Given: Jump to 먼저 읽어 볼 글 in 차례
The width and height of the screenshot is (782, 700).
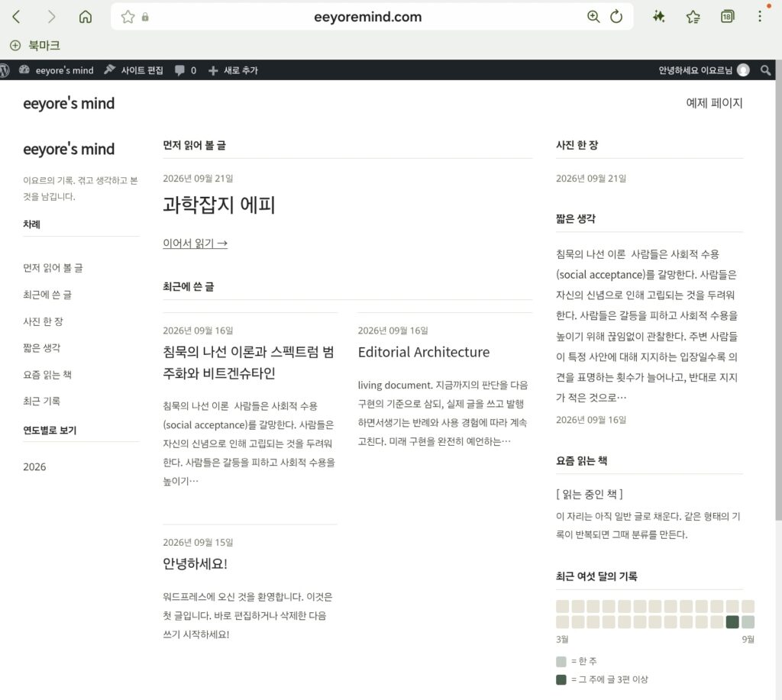Looking at the screenshot, I should [x=53, y=268].
